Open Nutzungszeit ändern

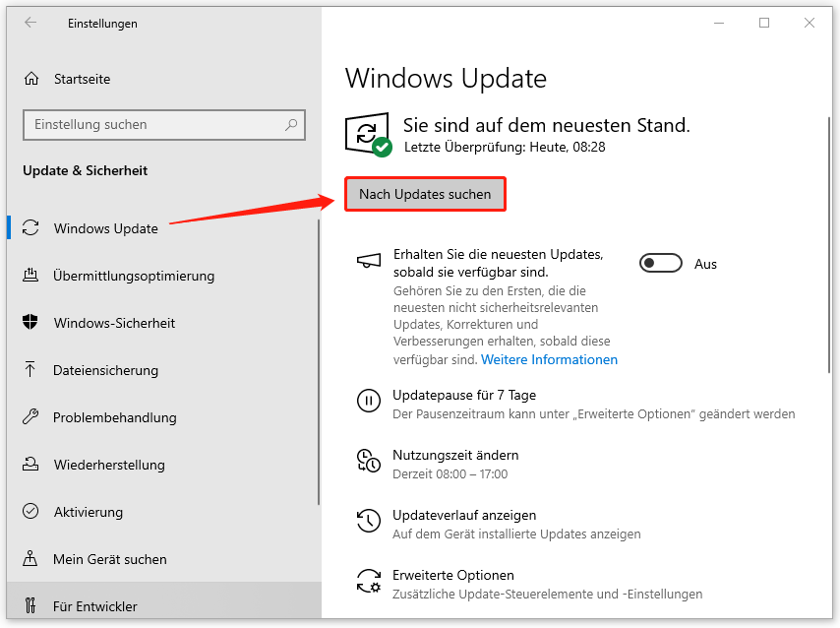click(x=455, y=456)
